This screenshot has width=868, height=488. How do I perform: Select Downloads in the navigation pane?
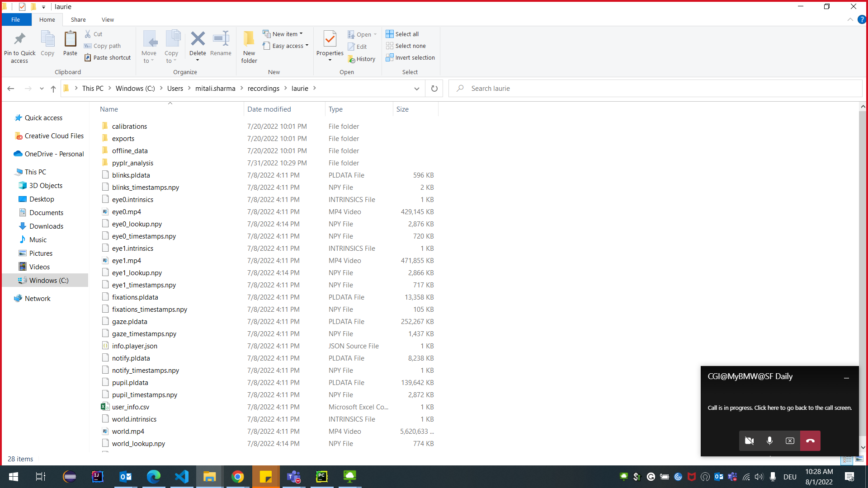pyautogui.click(x=46, y=226)
